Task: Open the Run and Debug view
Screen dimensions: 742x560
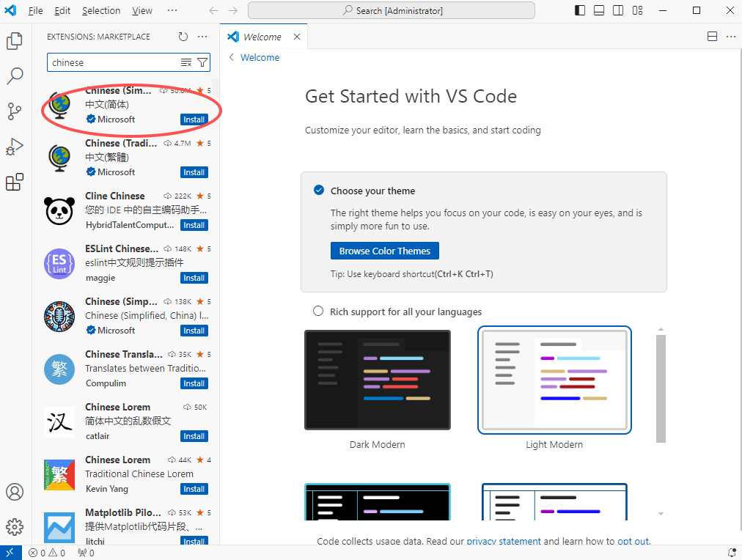Action: click(x=15, y=147)
